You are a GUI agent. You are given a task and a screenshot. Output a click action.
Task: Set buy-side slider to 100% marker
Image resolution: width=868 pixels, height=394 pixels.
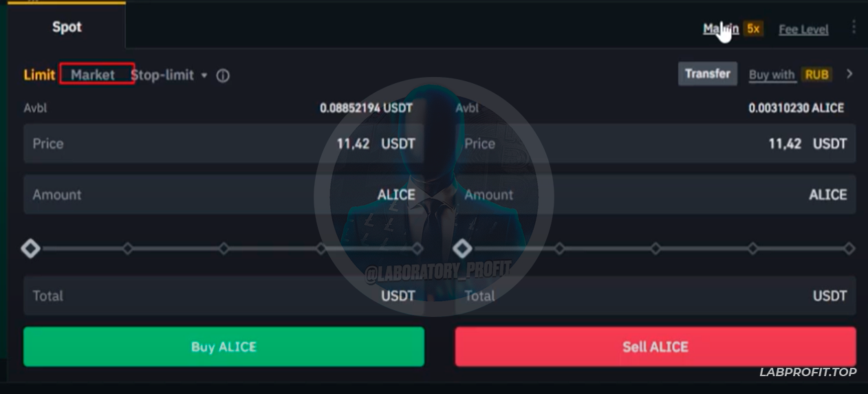pyautogui.click(x=417, y=248)
